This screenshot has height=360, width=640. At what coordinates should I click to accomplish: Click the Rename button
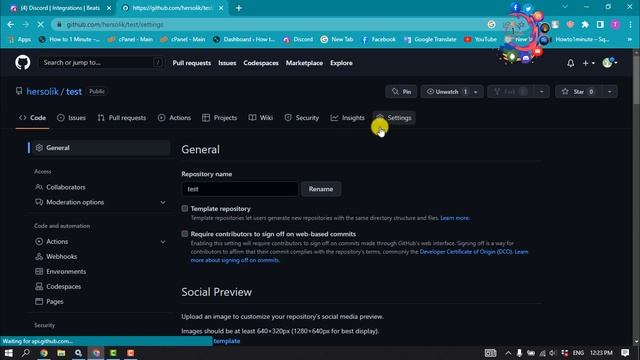[321, 189]
